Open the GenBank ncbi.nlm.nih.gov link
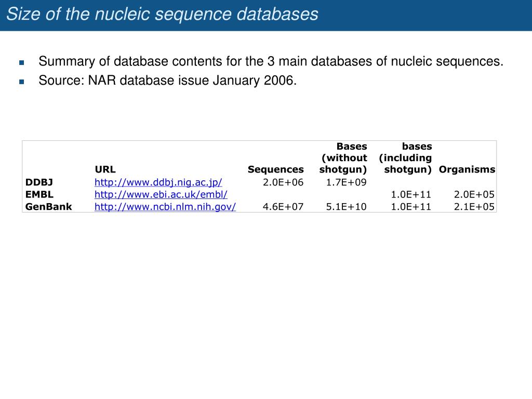The width and height of the screenshot is (532, 399). pyautogui.click(x=165, y=207)
